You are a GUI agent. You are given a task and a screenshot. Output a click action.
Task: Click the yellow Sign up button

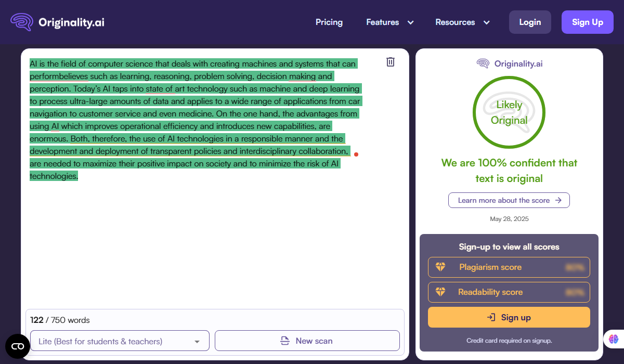pyautogui.click(x=509, y=317)
